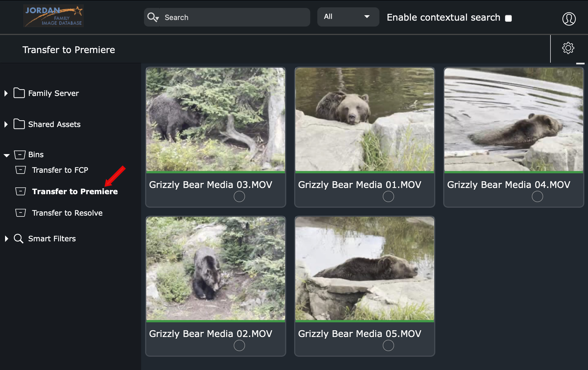The height and width of the screenshot is (370, 588).
Task: Click the Grizzly Bear Media 02.MOV title
Action: (x=211, y=334)
